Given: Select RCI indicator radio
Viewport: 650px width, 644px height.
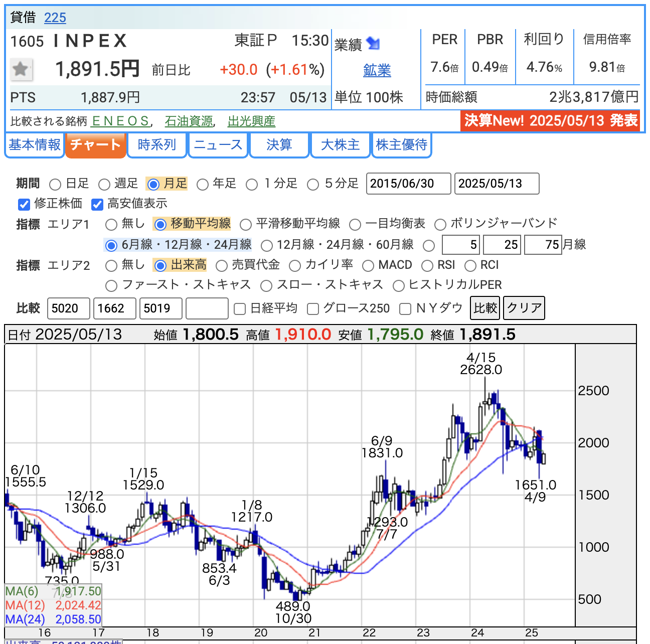Looking at the screenshot, I should [470, 266].
